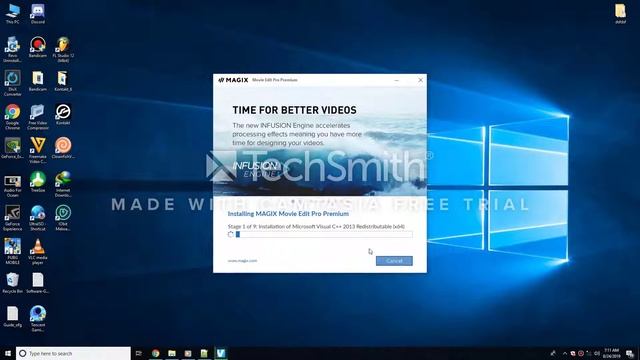The height and width of the screenshot is (360, 640).
Task: Launch PUBG MOBILE desktop icon
Action: (x=12, y=251)
